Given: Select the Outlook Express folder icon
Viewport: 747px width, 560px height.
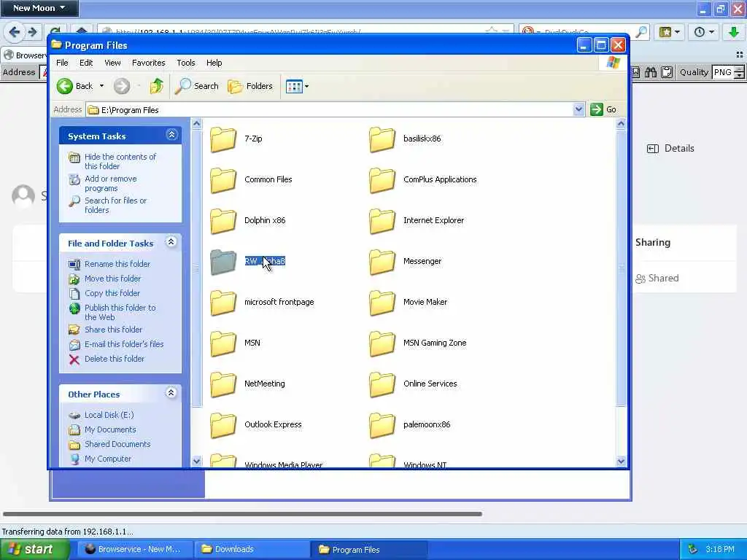Looking at the screenshot, I should tap(223, 425).
